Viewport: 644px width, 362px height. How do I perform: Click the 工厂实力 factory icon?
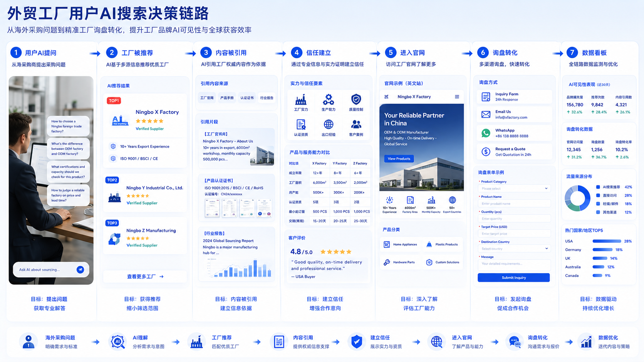click(301, 100)
